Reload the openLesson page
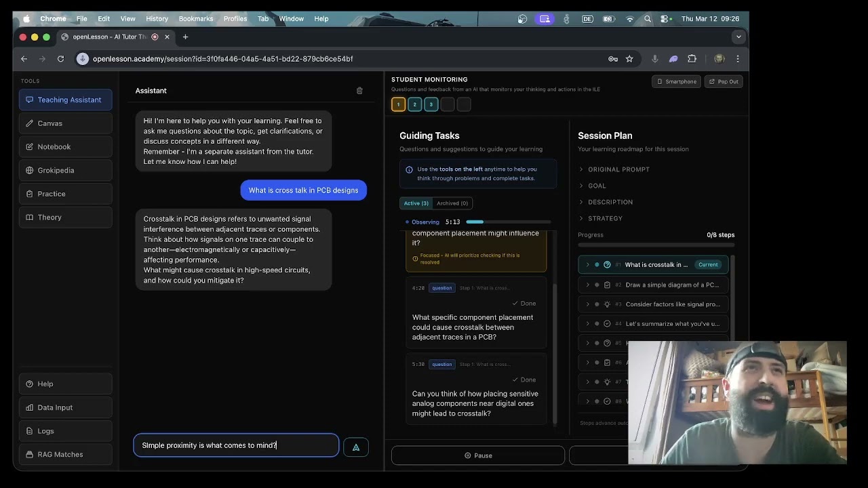 coord(60,59)
